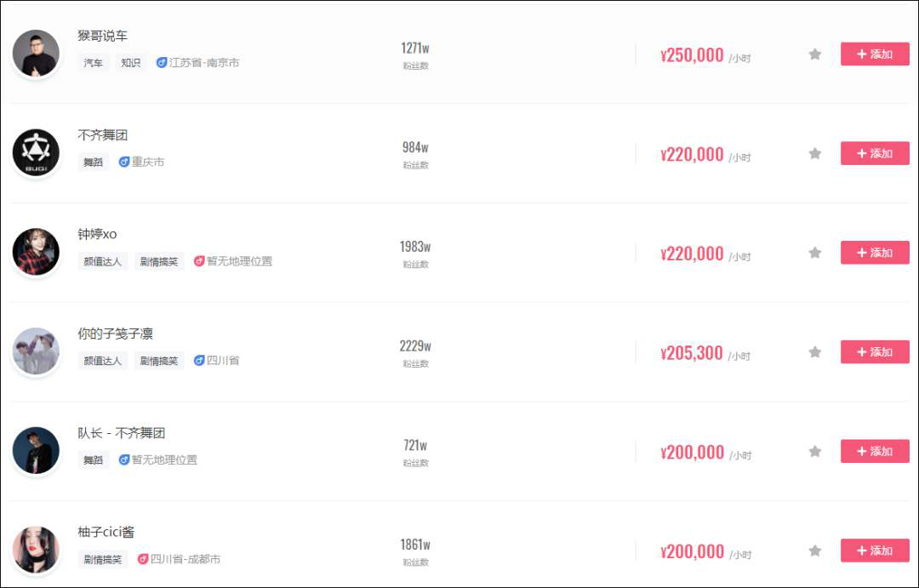
Task: Star the 不齐舞团 creator row
Action: click(x=815, y=154)
